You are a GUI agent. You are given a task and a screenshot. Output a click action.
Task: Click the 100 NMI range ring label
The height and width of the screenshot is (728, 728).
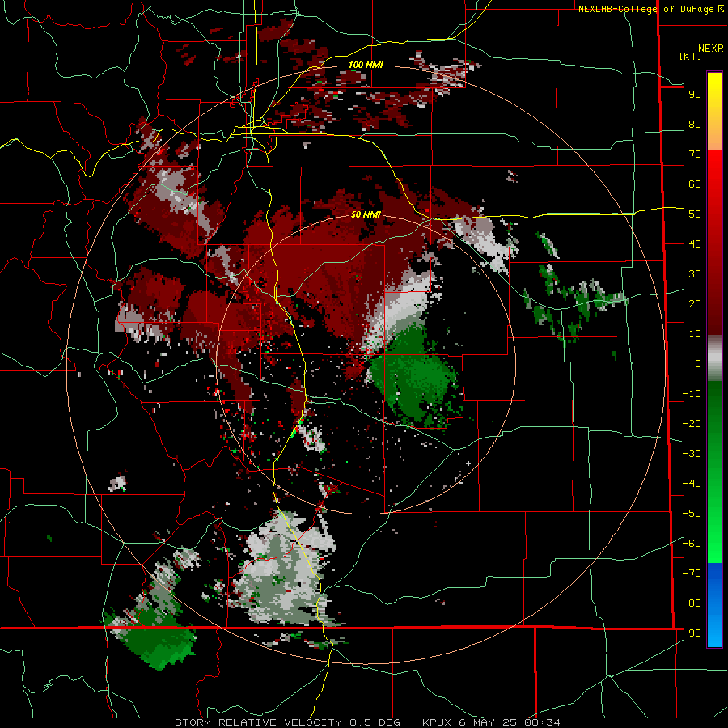pyautogui.click(x=366, y=65)
